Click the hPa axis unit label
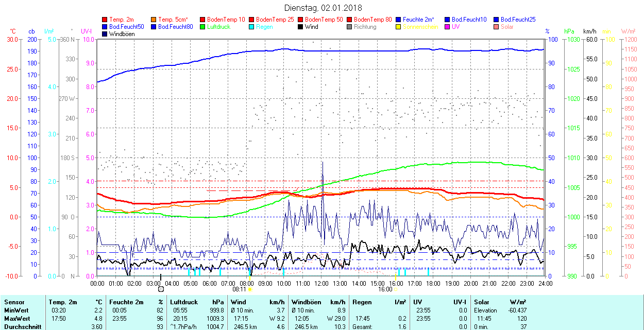Screen dimensions: 644x330 point(569,31)
